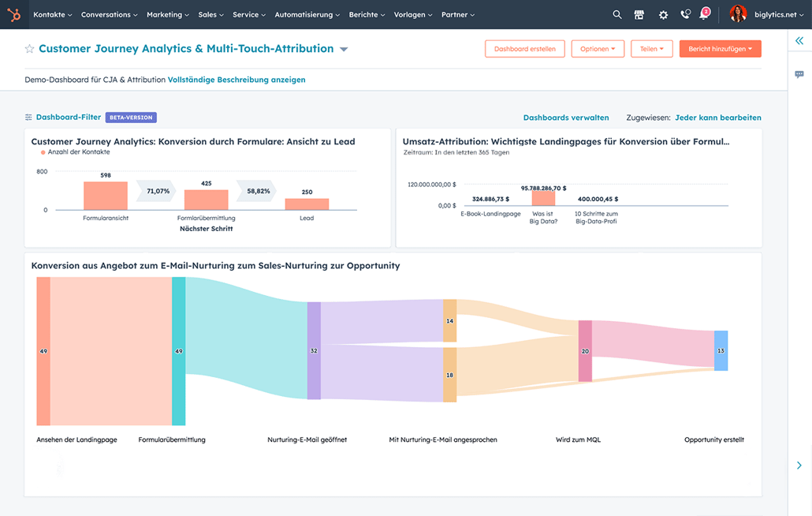Open the Optionen dropdown
Screen dimensions: 812x516
[598, 48]
